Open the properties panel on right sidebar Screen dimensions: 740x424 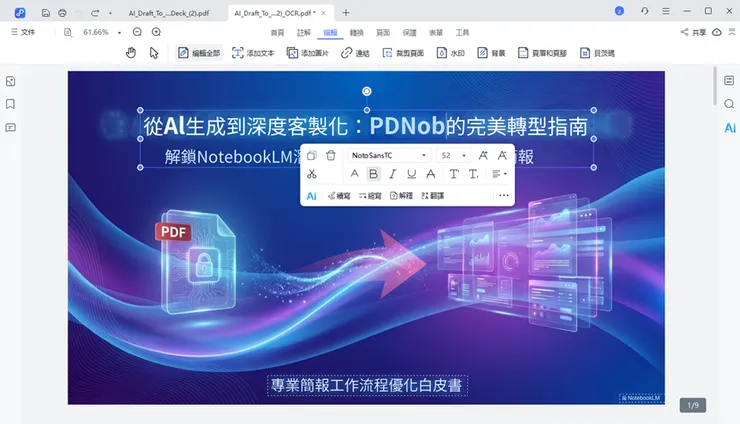(729, 81)
